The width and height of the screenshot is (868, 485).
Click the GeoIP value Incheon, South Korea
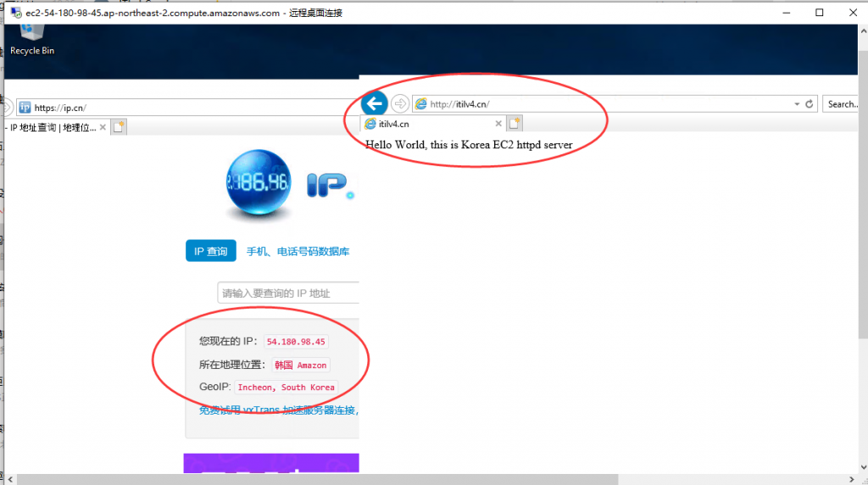pyautogui.click(x=287, y=387)
